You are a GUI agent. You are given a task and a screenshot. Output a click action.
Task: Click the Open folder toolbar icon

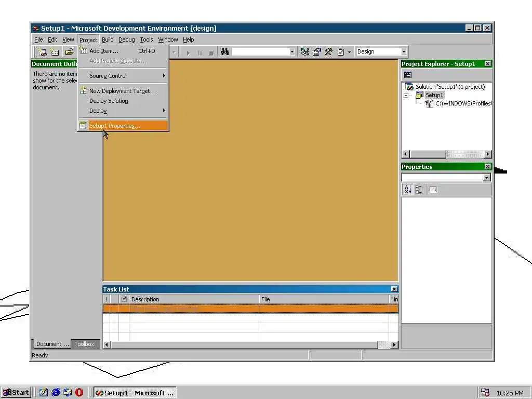pos(70,52)
